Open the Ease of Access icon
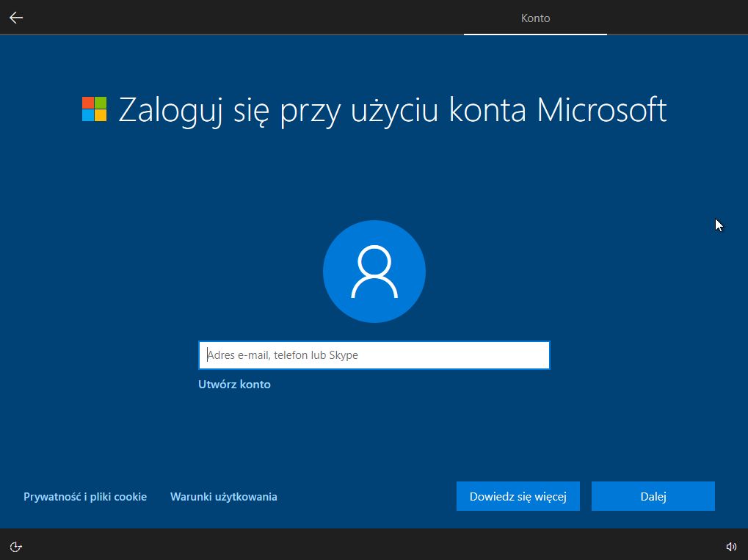This screenshot has height=560, width=748. click(x=15, y=547)
